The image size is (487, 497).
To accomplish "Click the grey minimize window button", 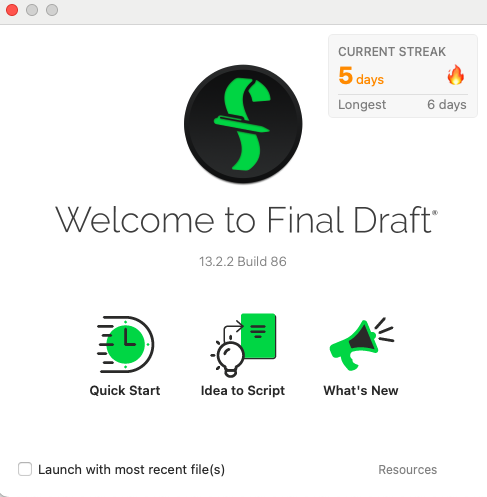I will tap(32, 10).
